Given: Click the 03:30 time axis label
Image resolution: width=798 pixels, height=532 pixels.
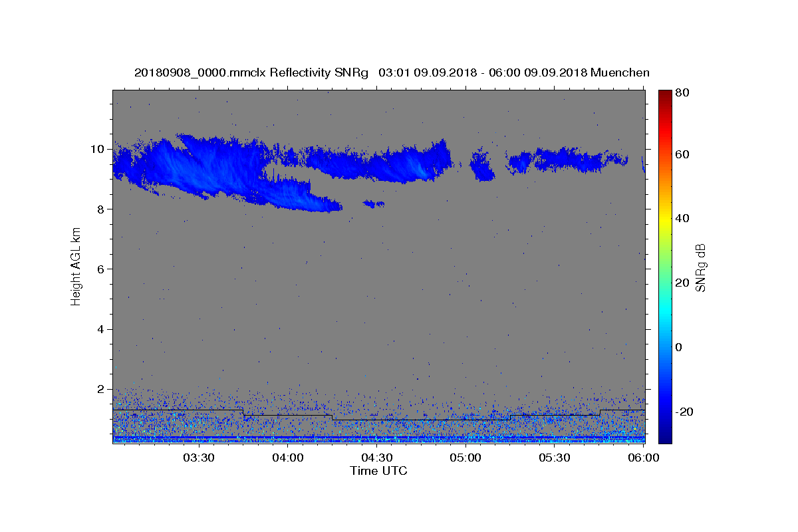Looking at the screenshot, I should [x=198, y=458].
